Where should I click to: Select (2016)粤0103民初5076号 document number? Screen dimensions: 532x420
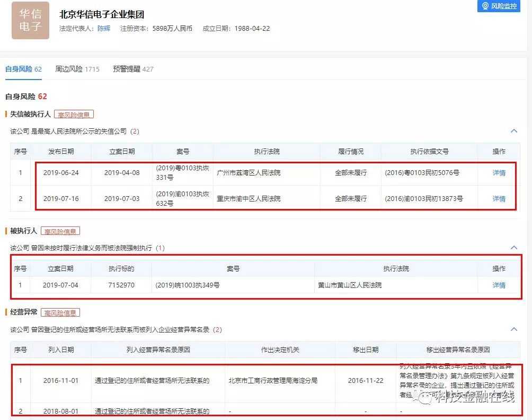pyautogui.click(x=422, y=173)
